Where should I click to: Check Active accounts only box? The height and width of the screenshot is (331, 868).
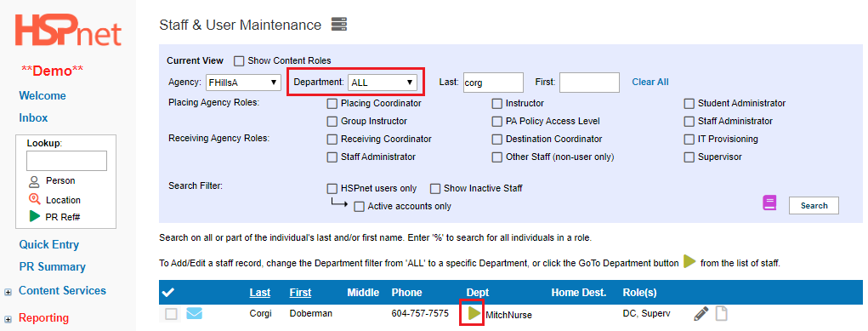tap(360, 206)
